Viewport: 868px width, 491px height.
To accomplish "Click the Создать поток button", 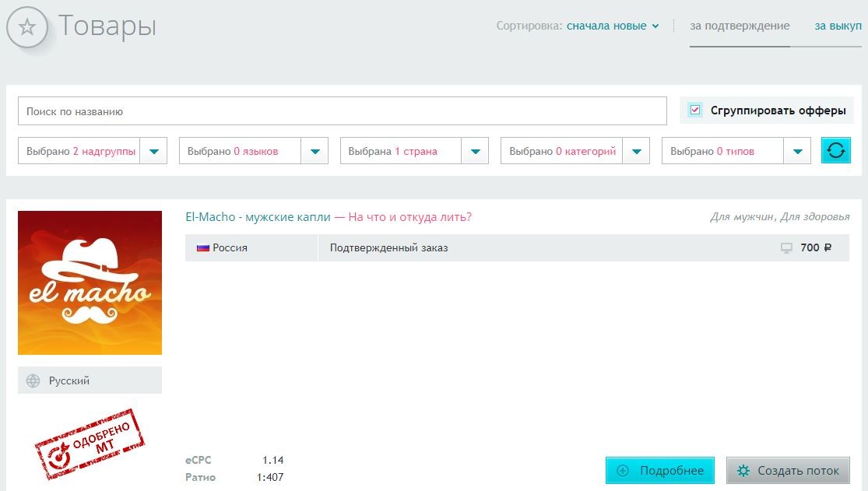I will (789, 471).
